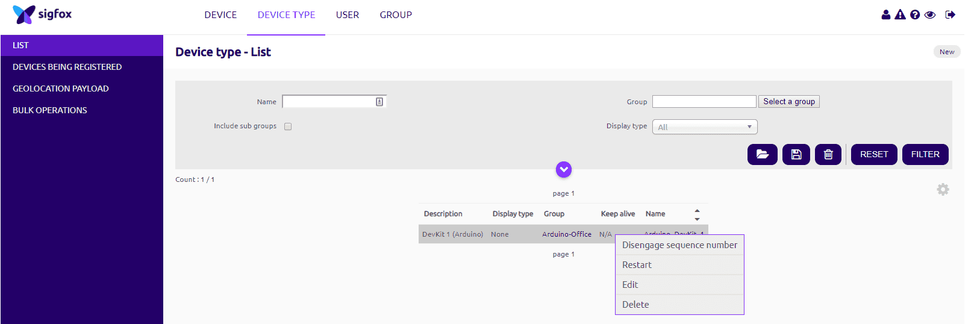The width and height of the screenshot is (980, 324).
Task: Delete saved filter with trash icon
Action: 828,154
